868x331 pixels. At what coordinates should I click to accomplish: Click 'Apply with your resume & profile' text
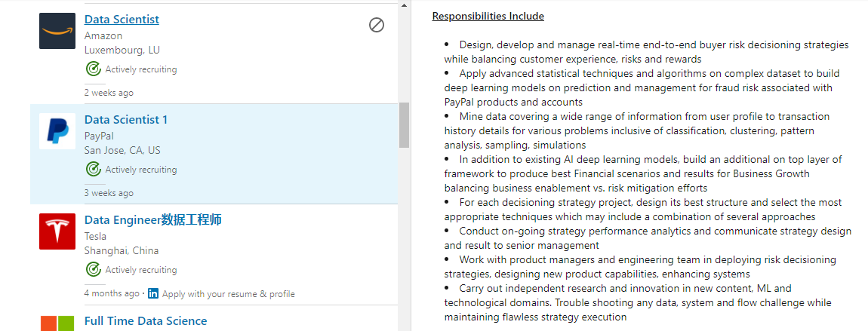click(x=228, y=294)
